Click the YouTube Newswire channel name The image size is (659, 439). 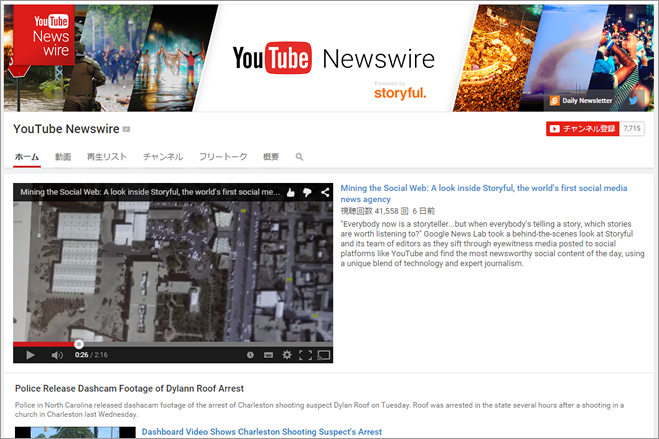66,129
